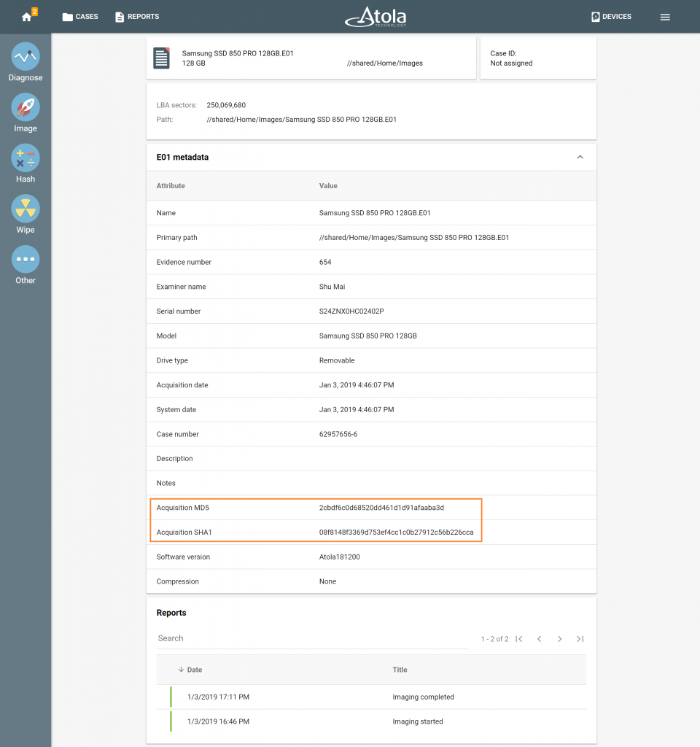Open the Reports section
700x747 pixels.
[x=137, y=17]
